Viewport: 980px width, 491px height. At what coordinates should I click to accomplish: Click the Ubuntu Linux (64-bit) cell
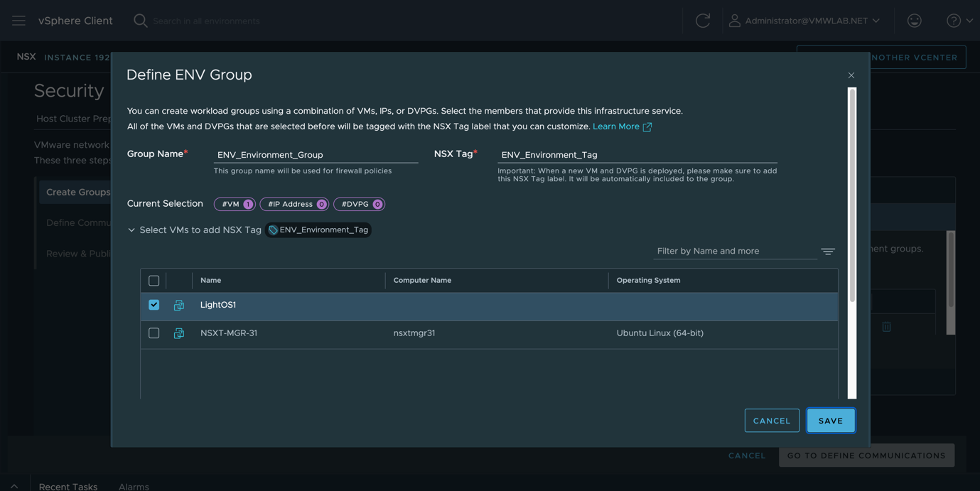tap(659, 333)
